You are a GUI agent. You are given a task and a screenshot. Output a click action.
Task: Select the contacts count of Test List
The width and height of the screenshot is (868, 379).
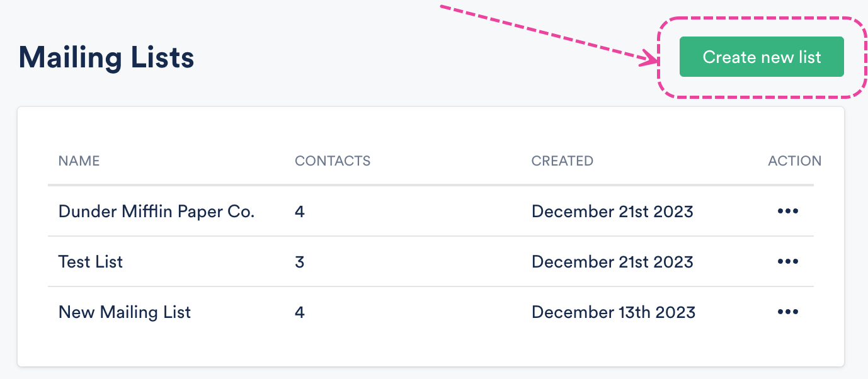click(300, 262)
